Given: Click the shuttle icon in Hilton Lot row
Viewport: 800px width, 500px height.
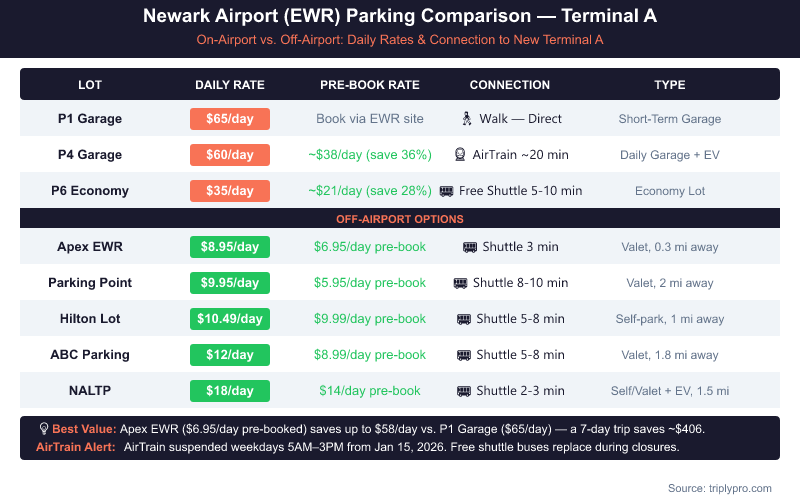Looking at the screenshot, I should pyautogui.click(x=464, y=319).
